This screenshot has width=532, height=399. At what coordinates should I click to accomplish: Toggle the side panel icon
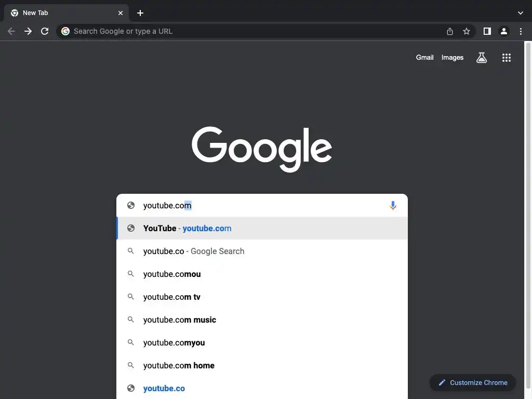coord(487,31)
